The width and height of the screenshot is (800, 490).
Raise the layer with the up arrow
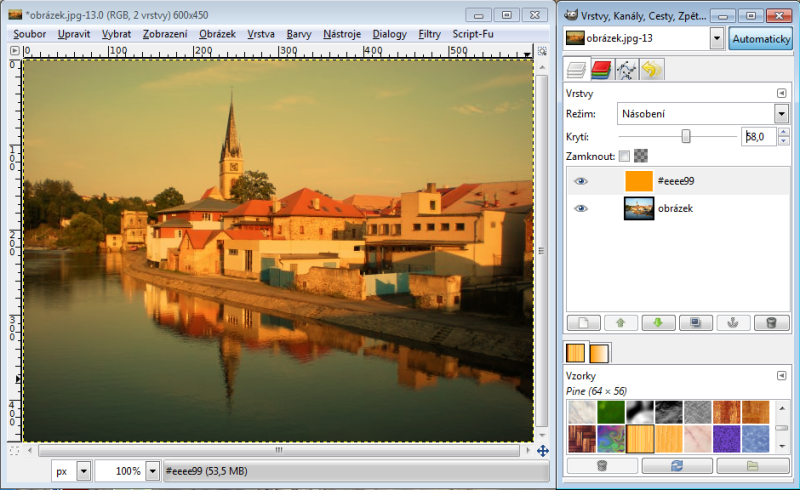coord(620,323)
